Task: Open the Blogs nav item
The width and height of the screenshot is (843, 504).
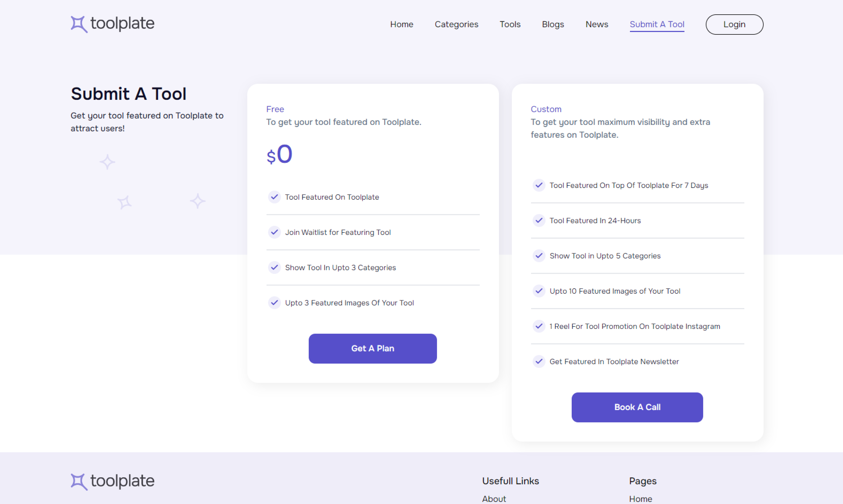Action: click(553, 24)
